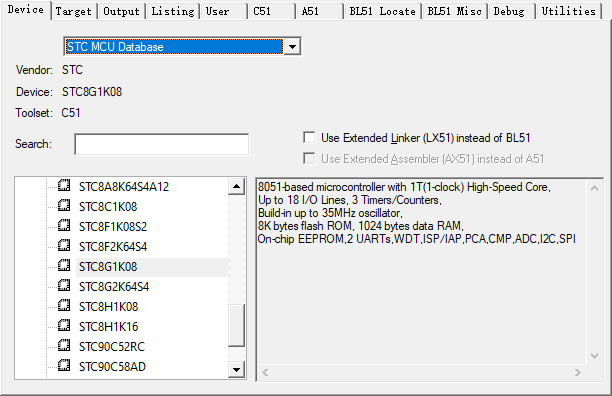Screen dimensions: 612x396
Task: Select STC8G1K08 device entry
Action: coord(108,267)
